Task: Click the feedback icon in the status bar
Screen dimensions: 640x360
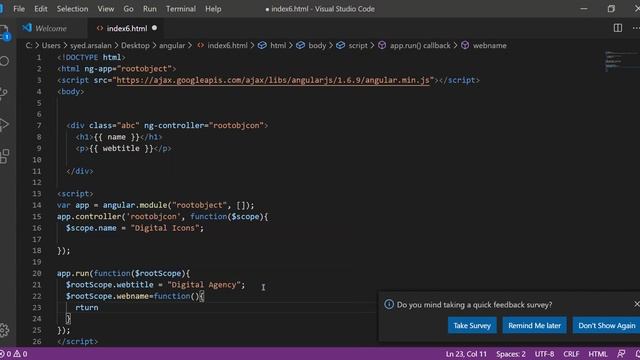Action: (x=621, y=354)
